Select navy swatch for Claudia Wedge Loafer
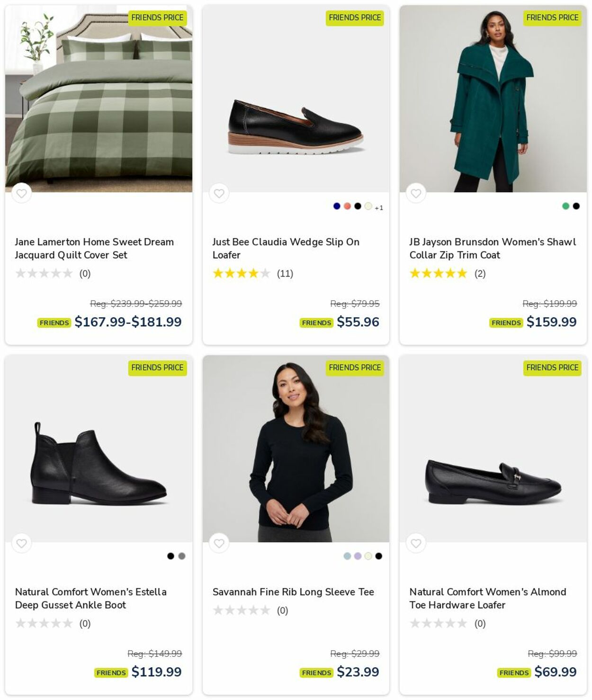Viewport: 592px width, 700px height. coord(337,206)
